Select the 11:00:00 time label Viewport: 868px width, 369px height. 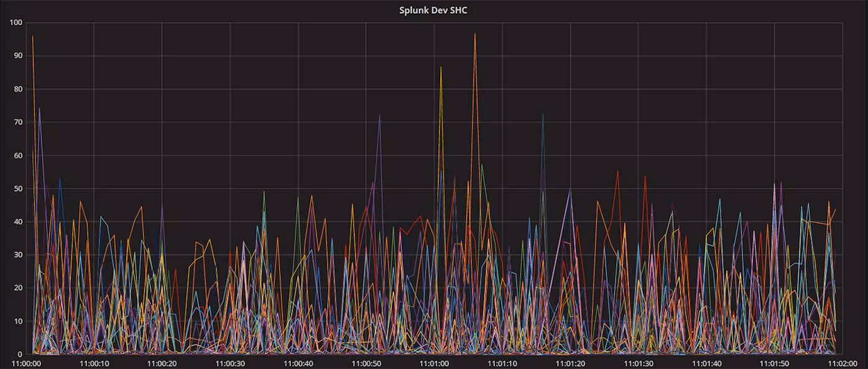pyautogui.click(x=28, y=362)
